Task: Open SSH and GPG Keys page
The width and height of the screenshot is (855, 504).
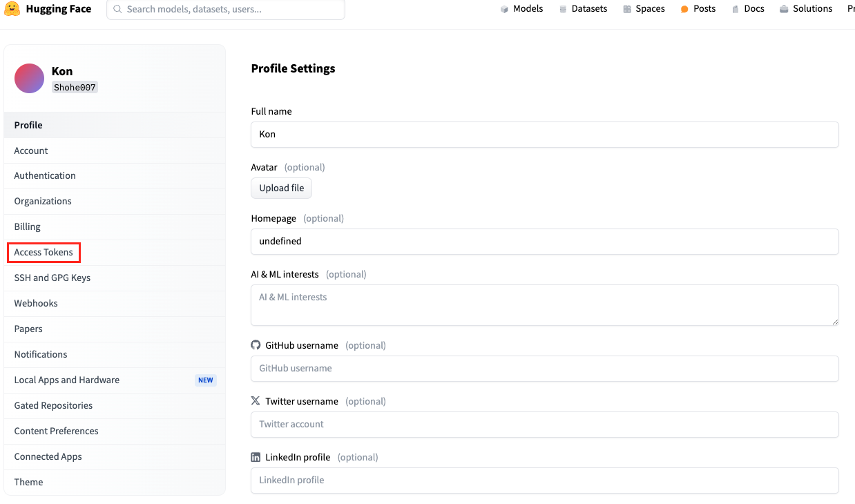Action: click(x=52, y=278)
